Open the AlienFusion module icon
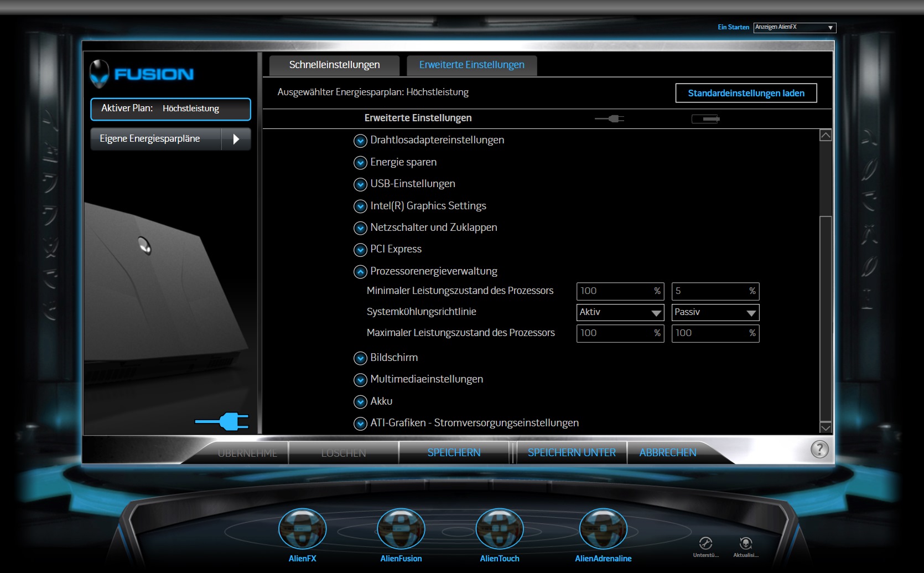 tap(401, 529)
